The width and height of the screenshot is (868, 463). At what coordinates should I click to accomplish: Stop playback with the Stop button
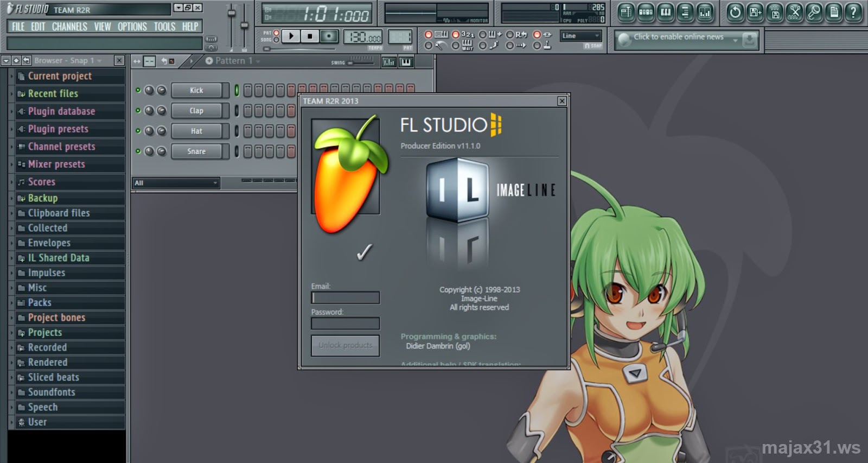tap(310, 36)
